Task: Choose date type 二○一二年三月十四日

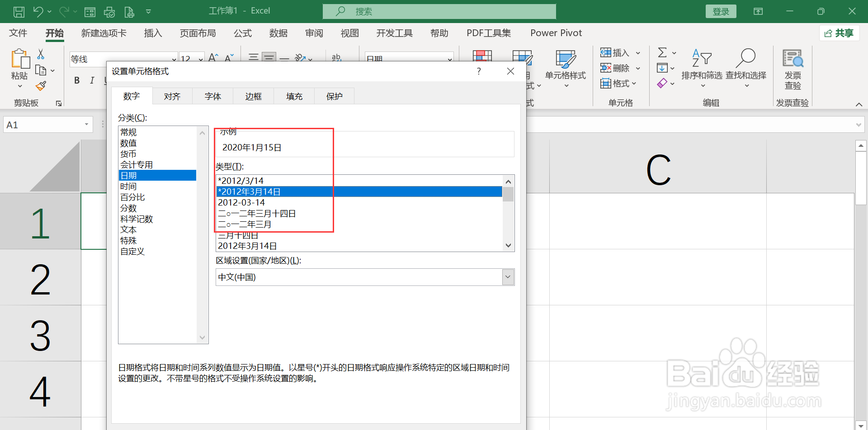Action: click(359, 213)
